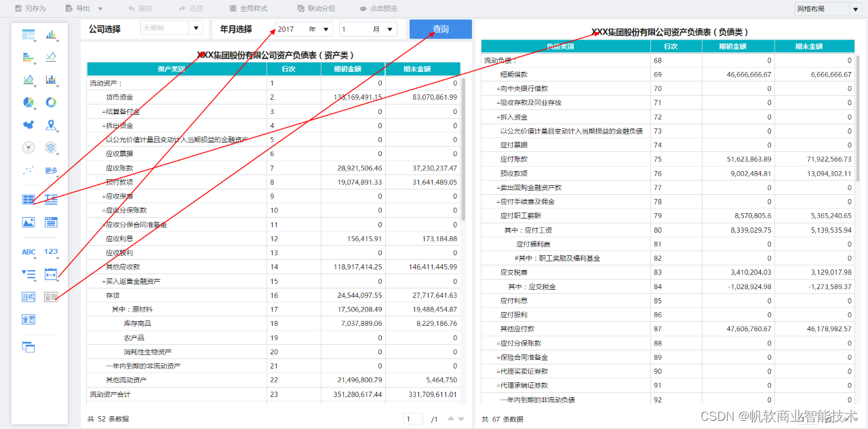Go to next page in asset table
The width and height of the screenshot is (868, 429).
pos(461,419)
